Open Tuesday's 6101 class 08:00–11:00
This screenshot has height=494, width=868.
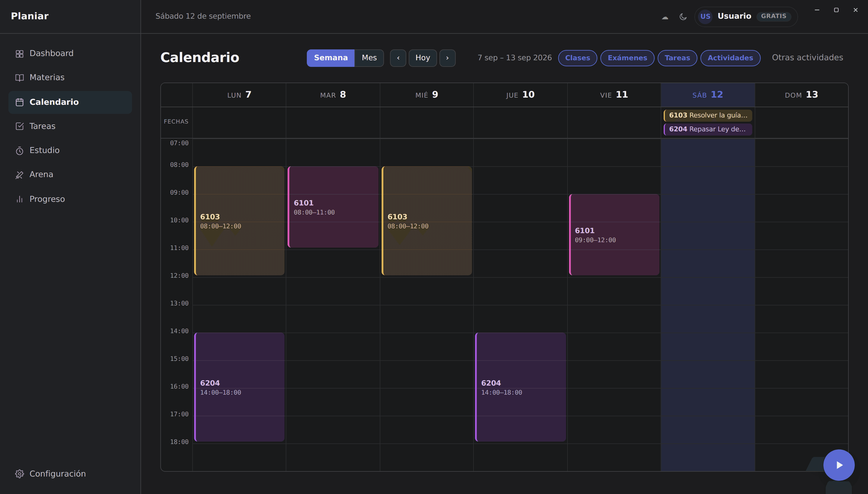pos(333,207)
